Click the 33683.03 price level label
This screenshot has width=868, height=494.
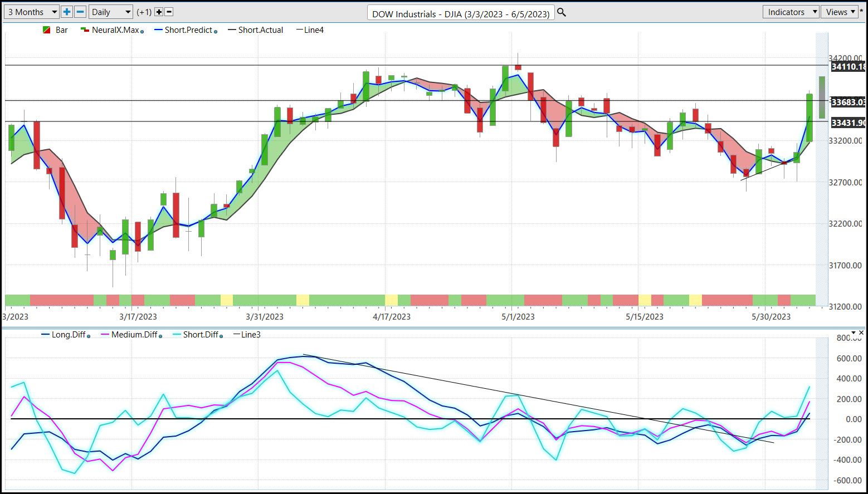pos(848,102)
